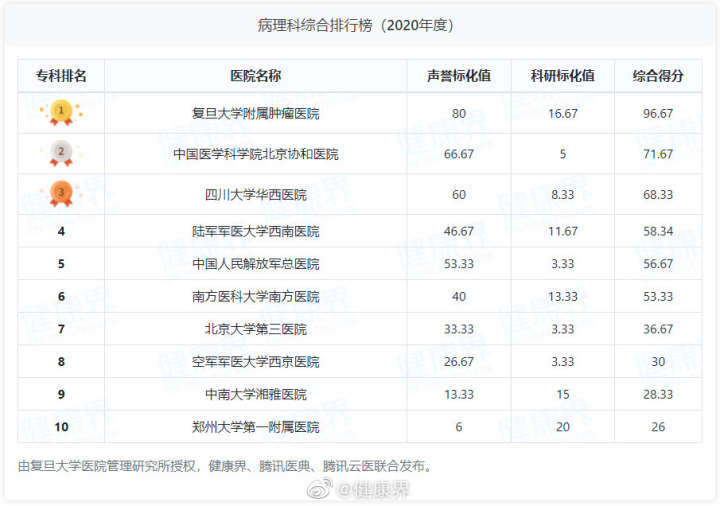Click reputation value 33.33
The image size is (720, 506).
pyautogui.click(x=459, y=329)
